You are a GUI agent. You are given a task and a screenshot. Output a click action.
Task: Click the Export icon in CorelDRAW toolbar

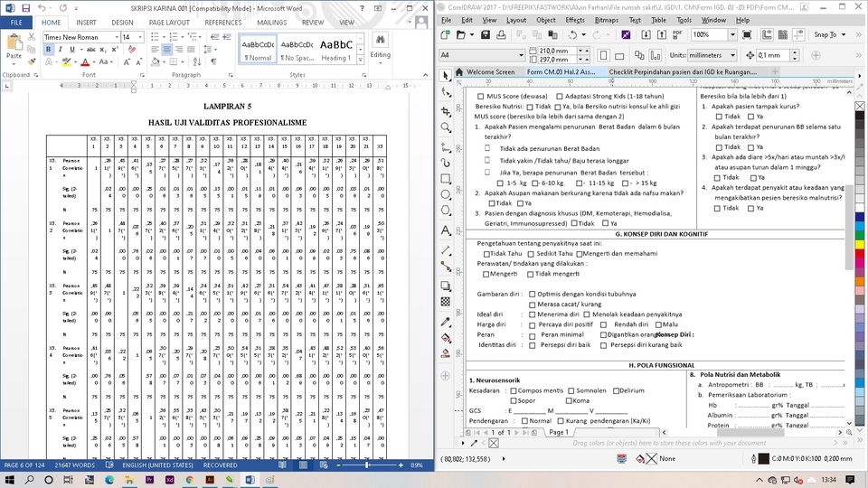tap(662, 35)
